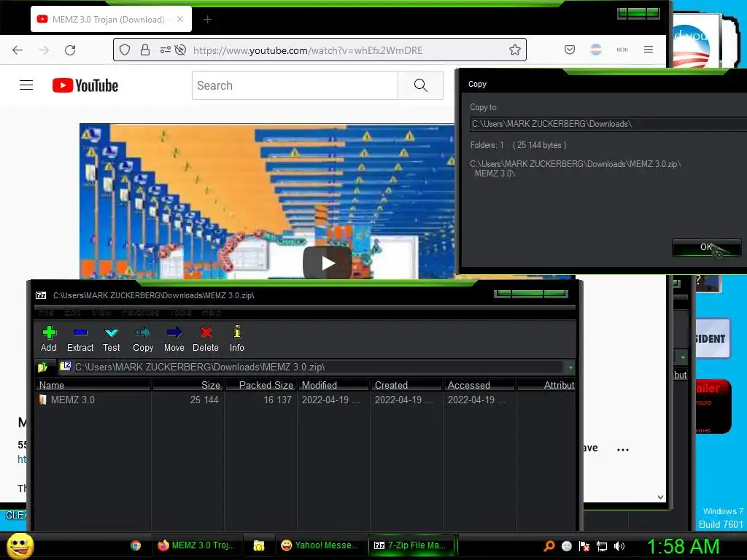Play the MEMZ YouTube video
This screenshot has height=560, width=747.
click(328, 262)
